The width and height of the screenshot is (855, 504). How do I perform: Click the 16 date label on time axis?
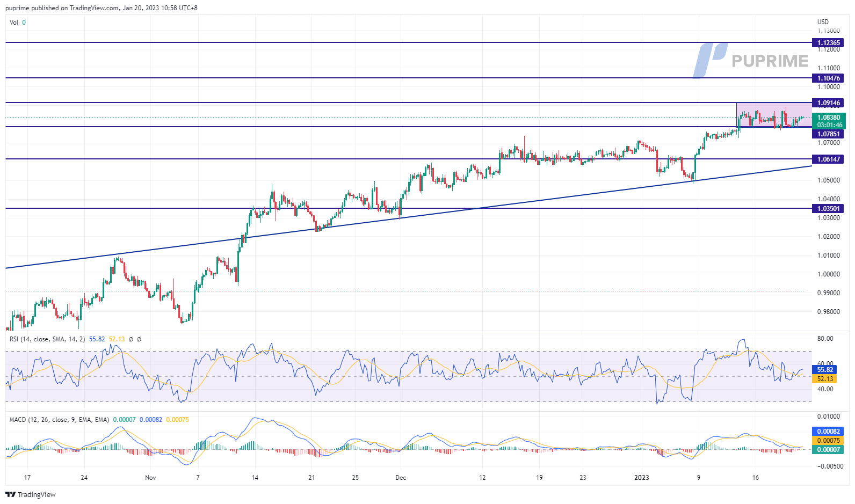pyautogui.click(x=756, y=478)
